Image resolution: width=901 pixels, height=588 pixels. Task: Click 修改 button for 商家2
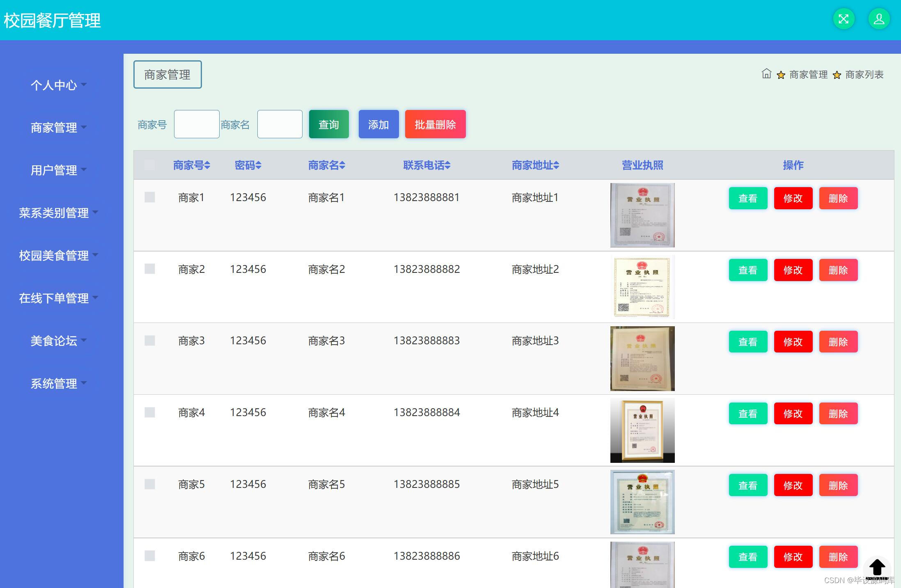(x=793, y=270)
